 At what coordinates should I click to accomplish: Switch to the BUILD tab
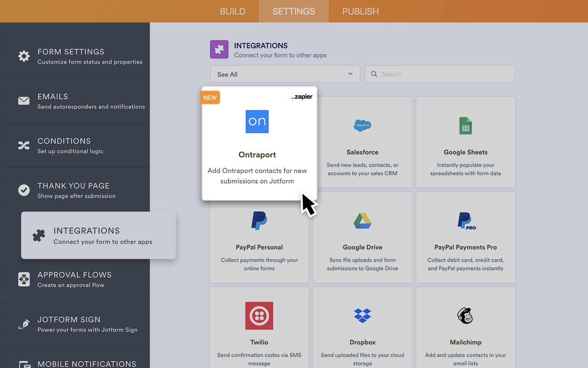[x=232, y=11]
